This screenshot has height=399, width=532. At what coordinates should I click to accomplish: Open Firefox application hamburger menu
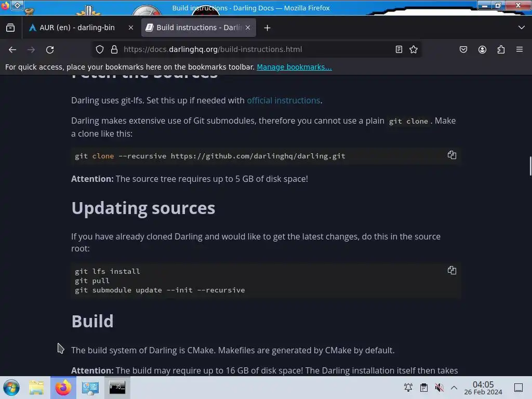tap(520, 49)
